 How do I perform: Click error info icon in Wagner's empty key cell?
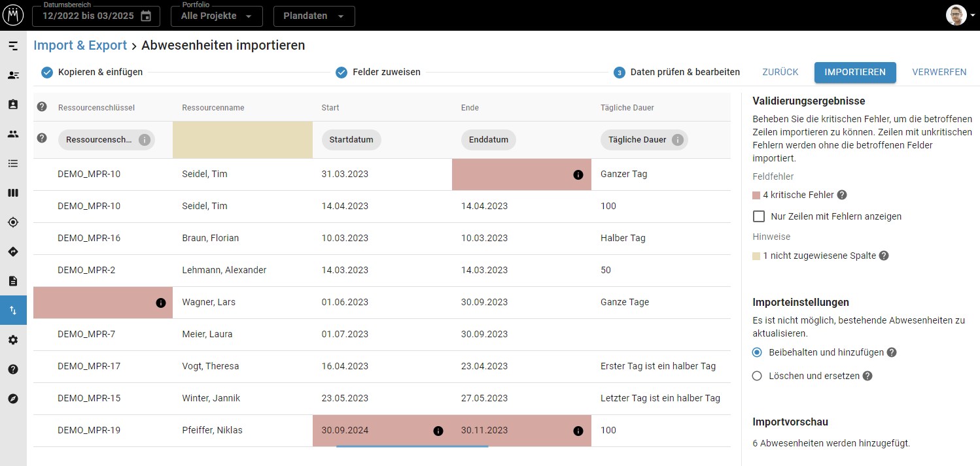pos(161,303)
